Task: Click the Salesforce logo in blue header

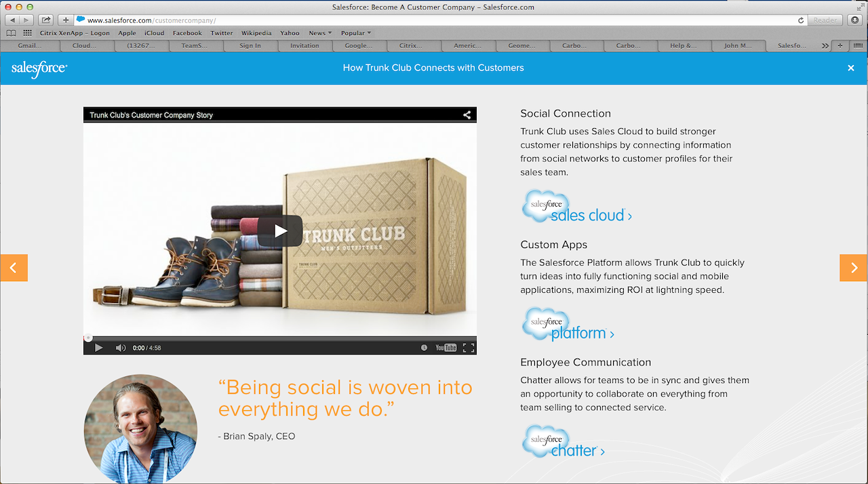Action: (x=39, y=68)
